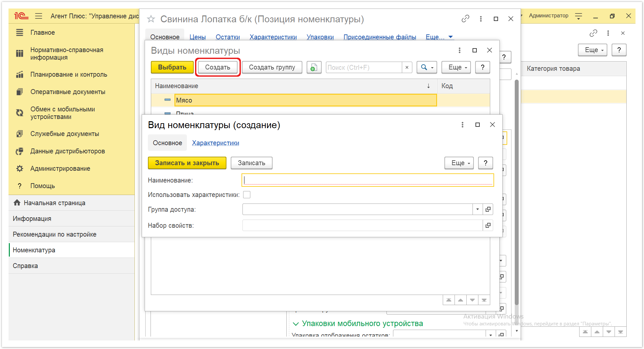644x349 pixels.
Task: Open Рекомендации по настройке page
Action: tap(71, 234)
